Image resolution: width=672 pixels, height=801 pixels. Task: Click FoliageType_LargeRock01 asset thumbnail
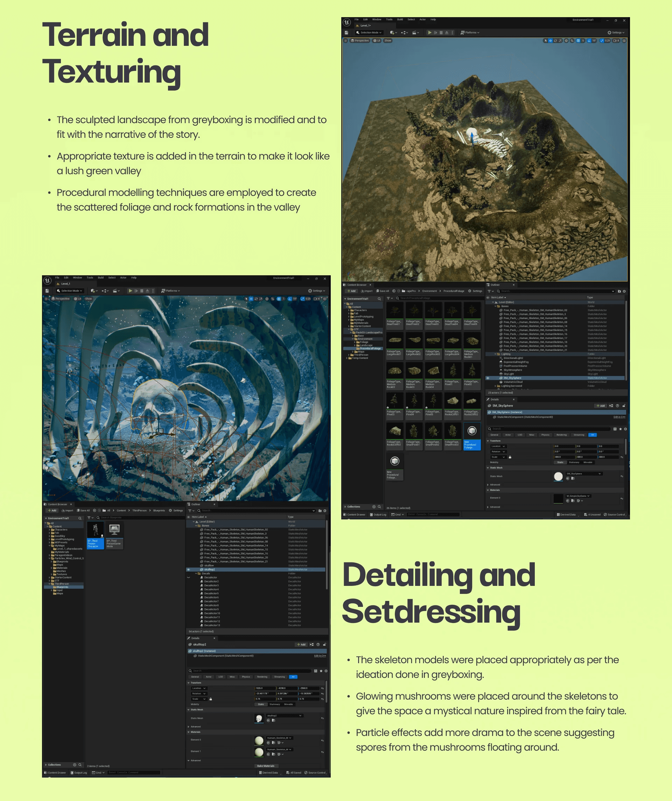pyautogui.click(x=394, y=341)
